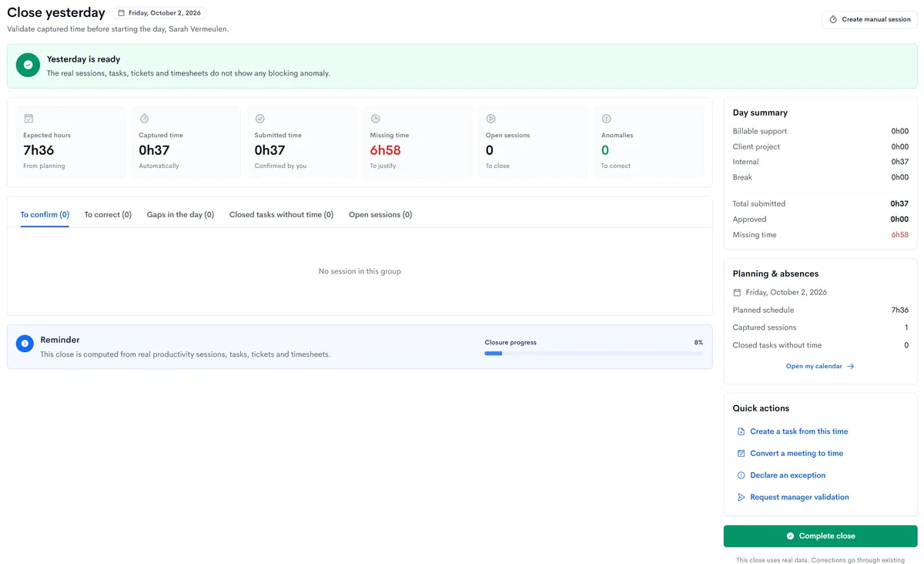Click the stopwatch icon in Create manual session

(x=833, y=19)
